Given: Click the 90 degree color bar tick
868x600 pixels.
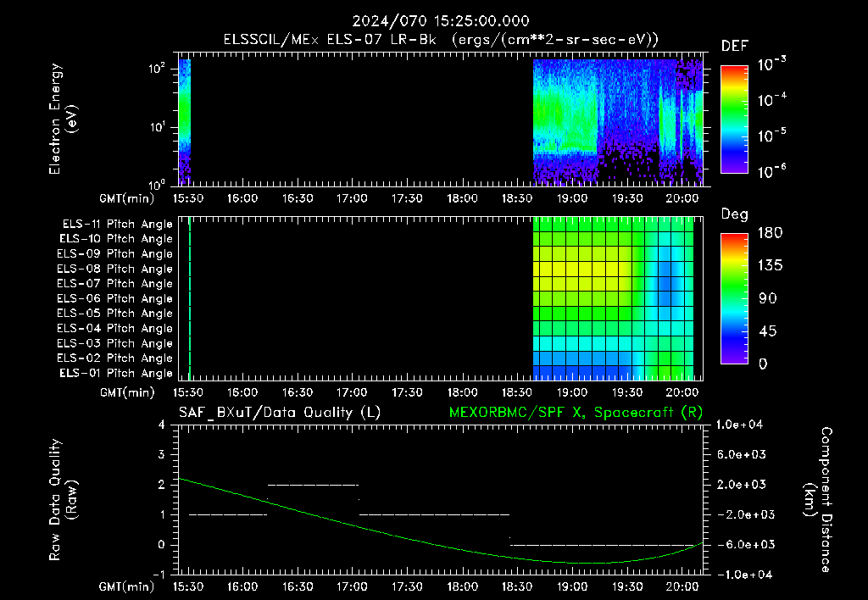Looking at the screenshot, I should (x=767, y=299).
